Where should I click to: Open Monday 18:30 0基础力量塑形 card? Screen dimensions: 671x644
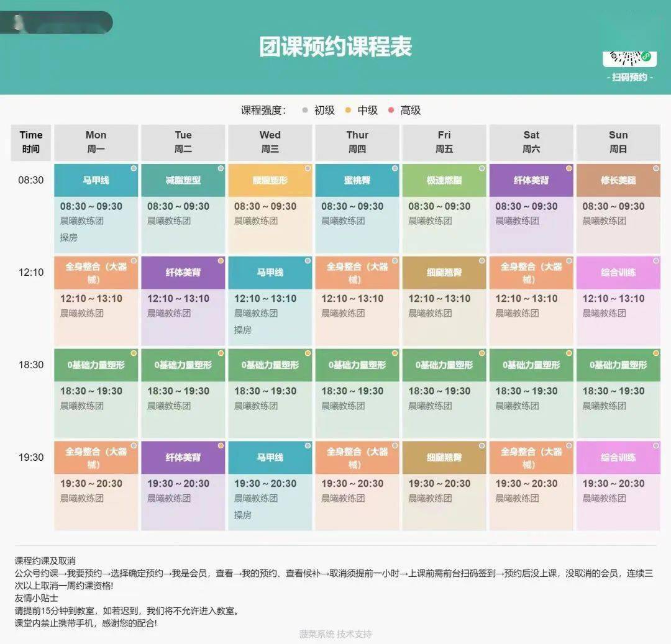pyautogui.click(x=96, y=393)
